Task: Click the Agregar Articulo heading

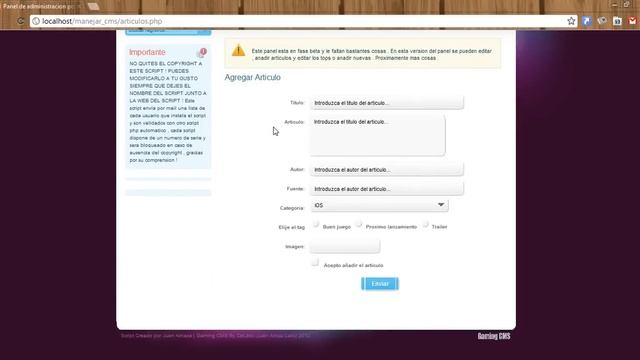Action: click(x=252, y=77)
